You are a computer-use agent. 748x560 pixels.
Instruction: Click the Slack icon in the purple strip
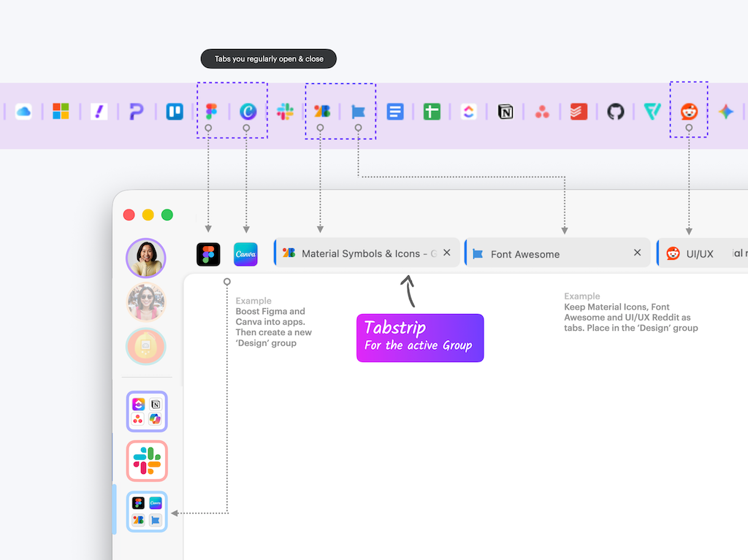click(x=285, y=112)
